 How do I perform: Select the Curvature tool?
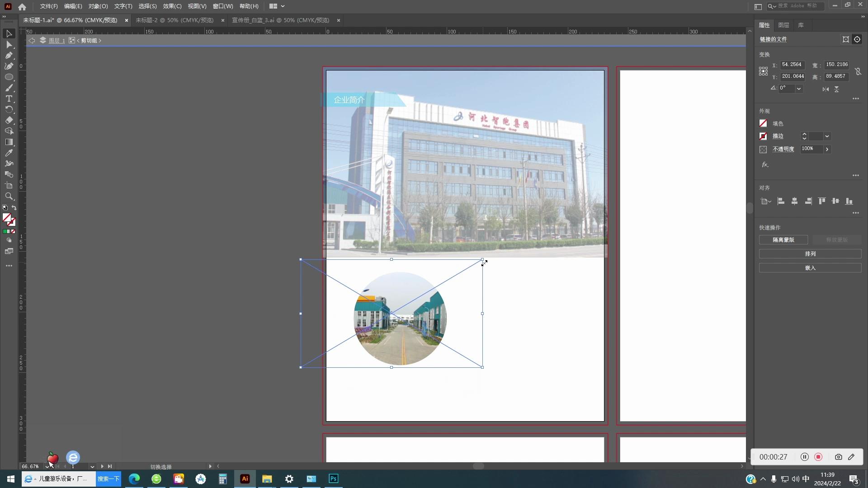click(9, 66)
